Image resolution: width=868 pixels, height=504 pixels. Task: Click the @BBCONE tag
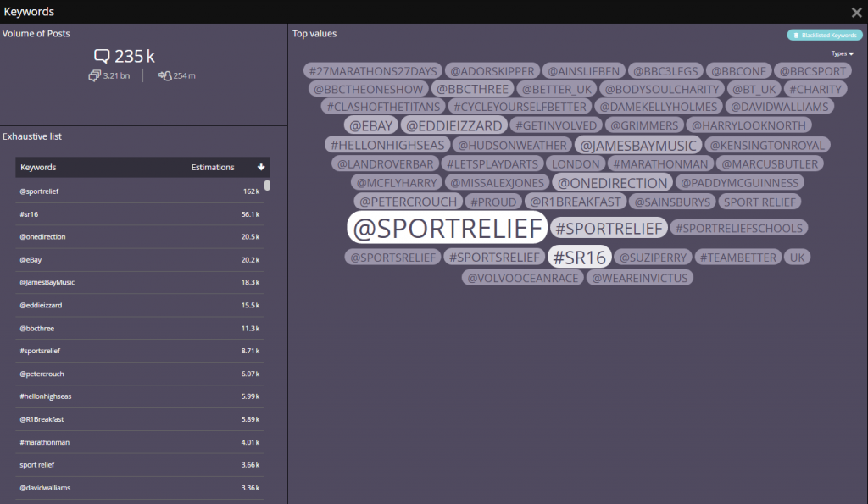(739, 71)
